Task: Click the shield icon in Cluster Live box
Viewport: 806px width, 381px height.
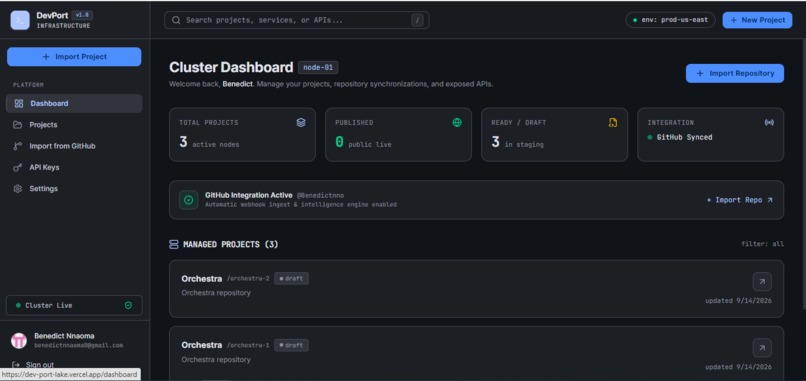Action: [129, 305]
